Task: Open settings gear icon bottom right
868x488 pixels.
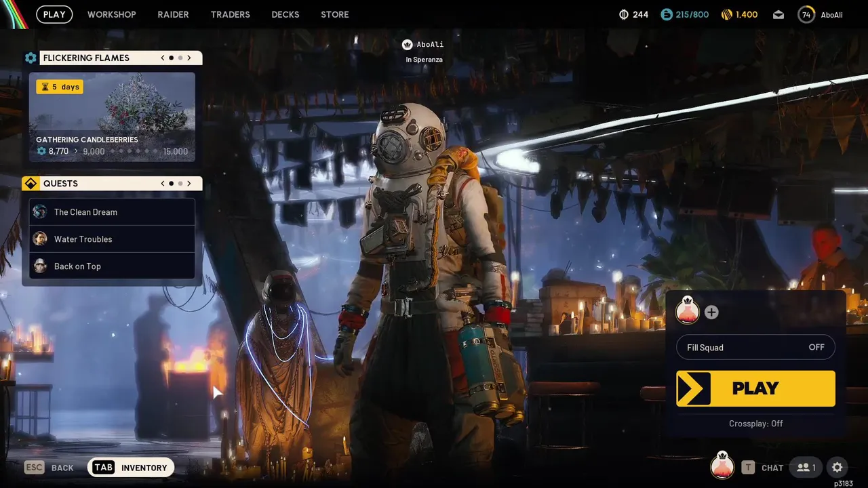Action: click(837, 468)
